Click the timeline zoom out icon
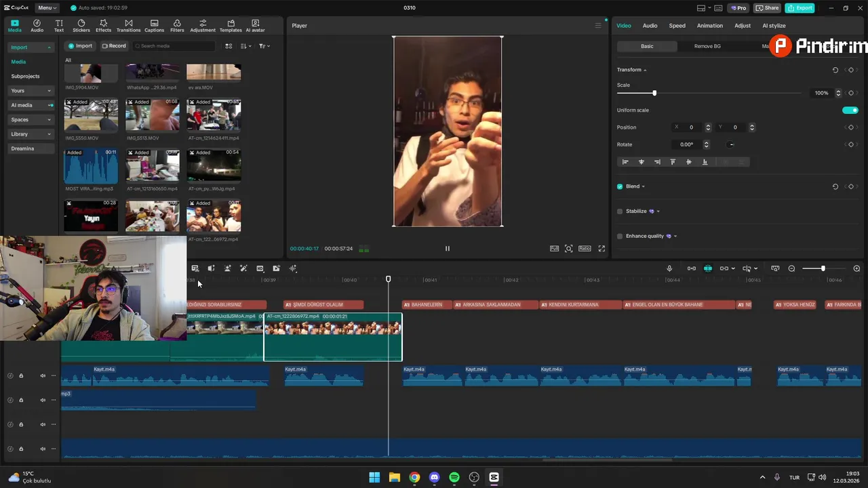Viewport: 868px width, 488px height. [791, 268]
